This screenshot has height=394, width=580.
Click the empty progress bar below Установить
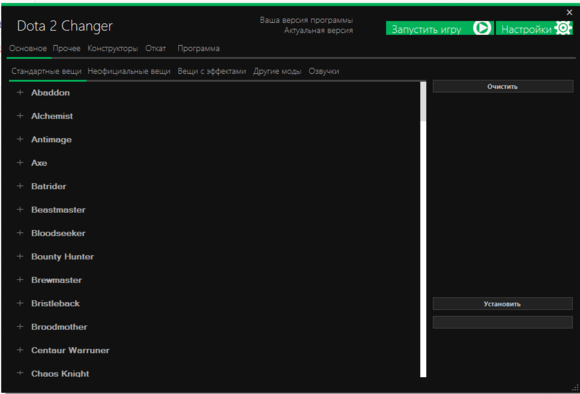(503, 322)
